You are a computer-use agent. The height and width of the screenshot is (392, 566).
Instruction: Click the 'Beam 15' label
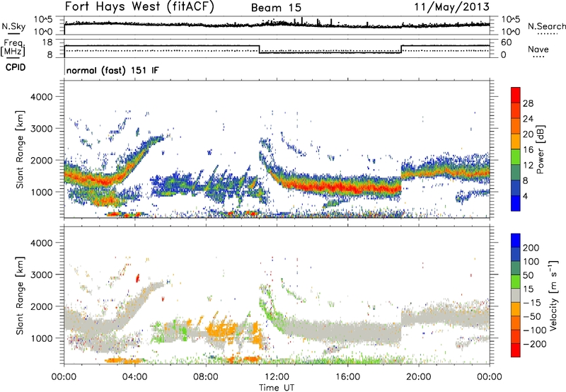[x=276, y=8]
